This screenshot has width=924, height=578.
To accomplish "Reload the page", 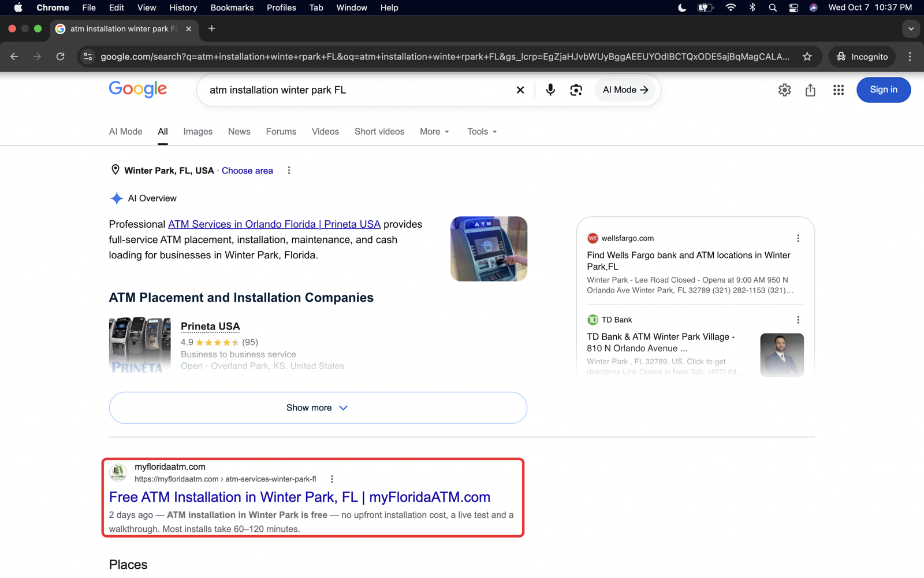I will pos(60,57).
